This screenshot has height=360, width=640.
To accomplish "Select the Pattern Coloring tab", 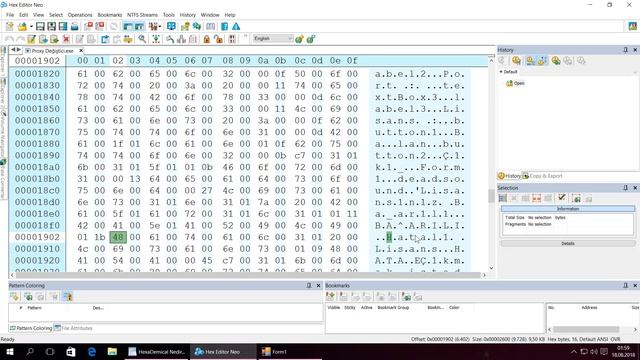I will tap(31, 328).
